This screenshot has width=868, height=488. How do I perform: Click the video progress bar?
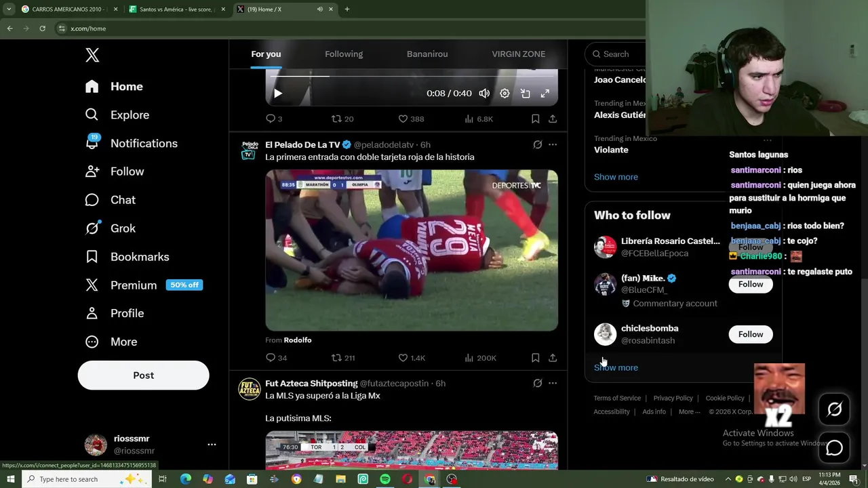pyautogui.click(x=412, y=76)
